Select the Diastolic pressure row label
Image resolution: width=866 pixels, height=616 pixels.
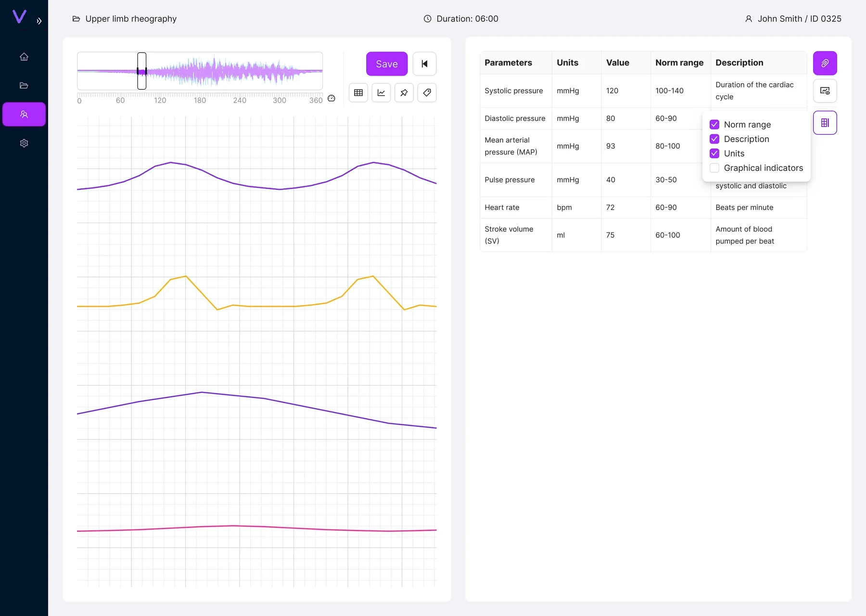[515, 118]
